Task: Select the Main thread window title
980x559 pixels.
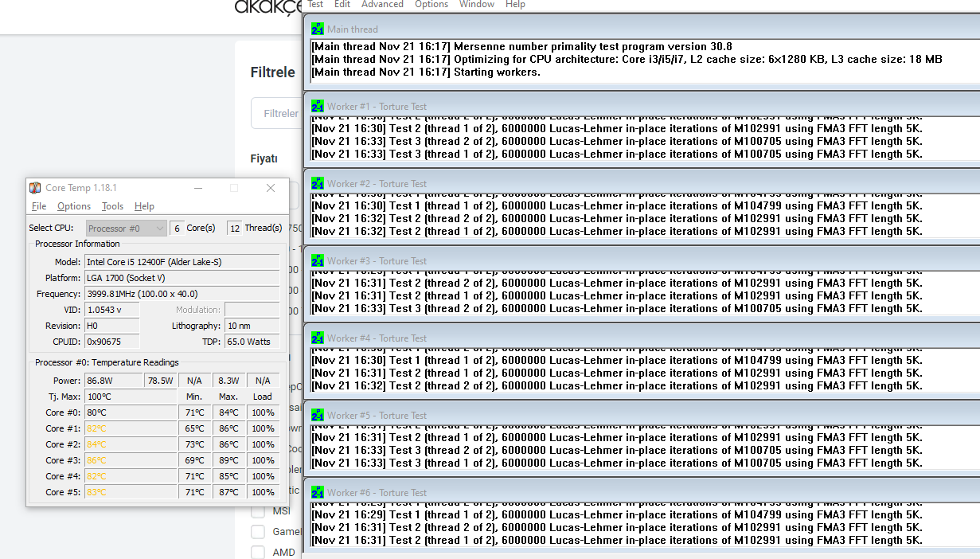Action: click(x=353, y=29)
